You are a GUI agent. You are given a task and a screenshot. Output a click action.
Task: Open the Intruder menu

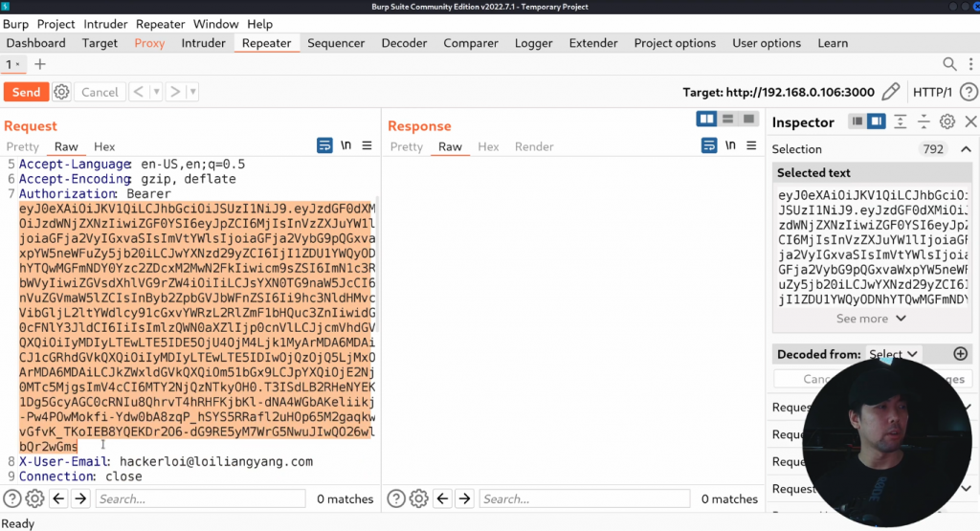point(105,24)
